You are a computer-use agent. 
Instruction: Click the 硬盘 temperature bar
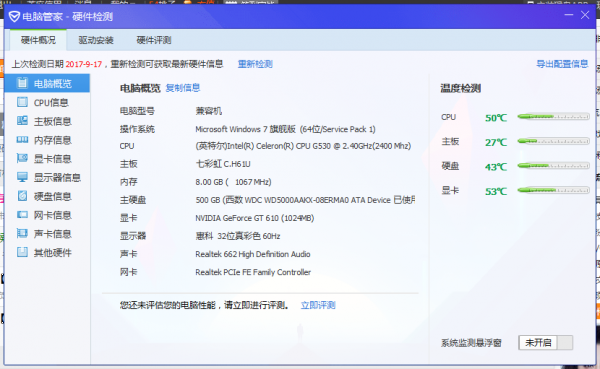pos(553,166)
